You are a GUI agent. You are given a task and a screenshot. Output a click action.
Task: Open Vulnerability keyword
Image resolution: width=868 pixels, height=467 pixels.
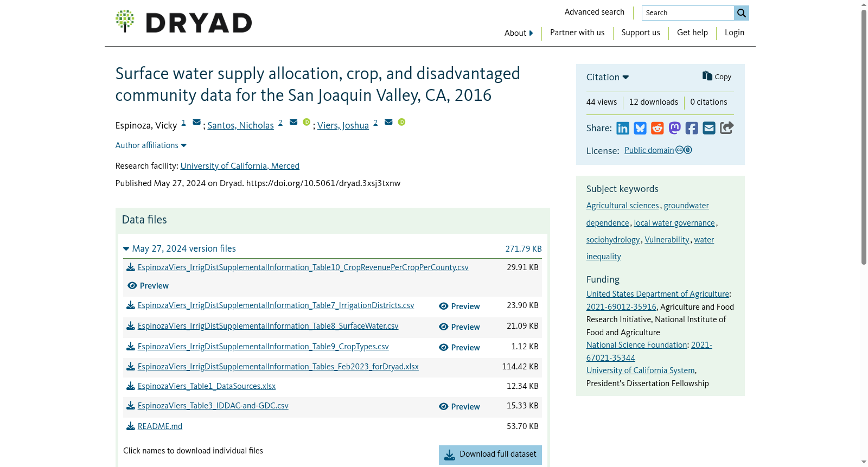(x=667, y=240)
